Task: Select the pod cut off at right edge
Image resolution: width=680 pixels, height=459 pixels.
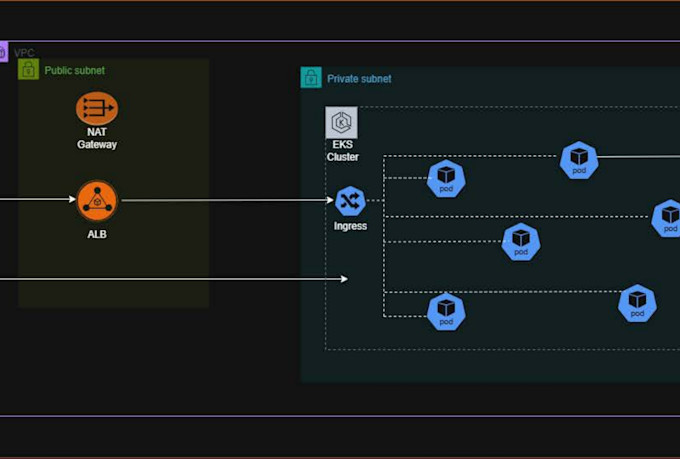Action: click(667, 218)
